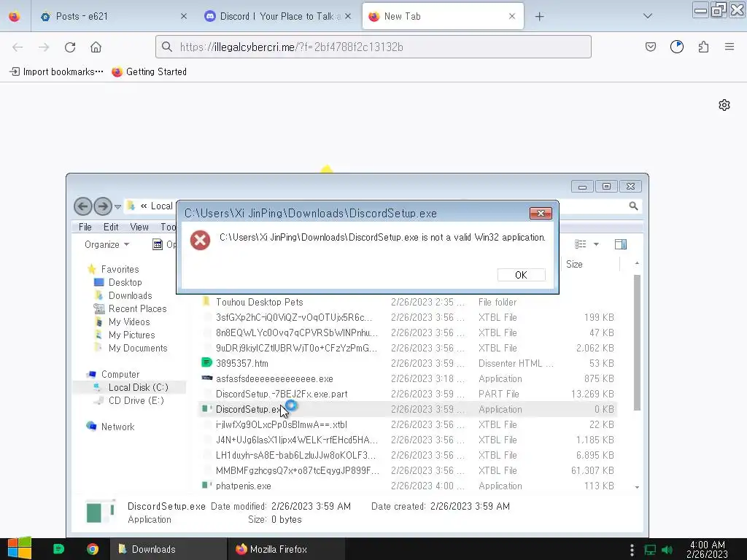The width and height of the screenshot is (747, 560).
Task: Open Explorer recent locations dropdown arrow
Action: [x=117, y=206]
